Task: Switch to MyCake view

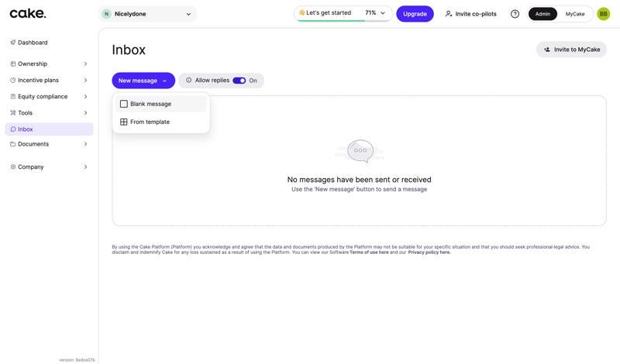Action: tap(575, 14)
